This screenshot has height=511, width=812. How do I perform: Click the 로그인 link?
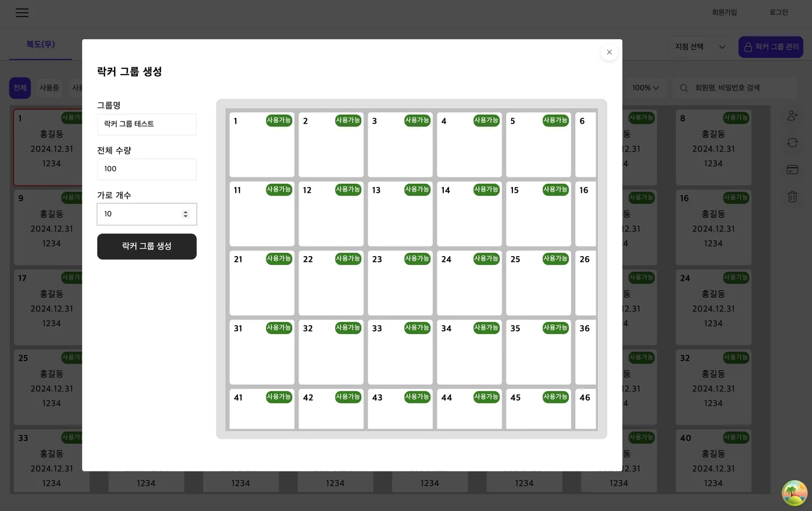(779, 12)
